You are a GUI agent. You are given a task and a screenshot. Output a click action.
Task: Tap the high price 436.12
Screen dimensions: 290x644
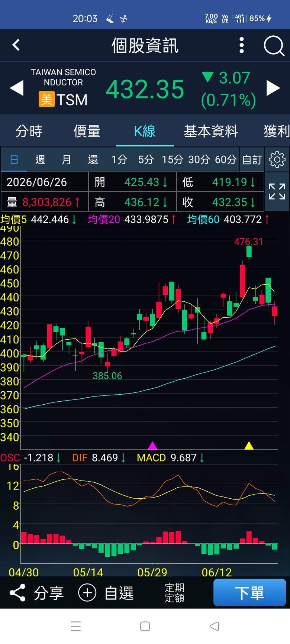tap(142, 202)
